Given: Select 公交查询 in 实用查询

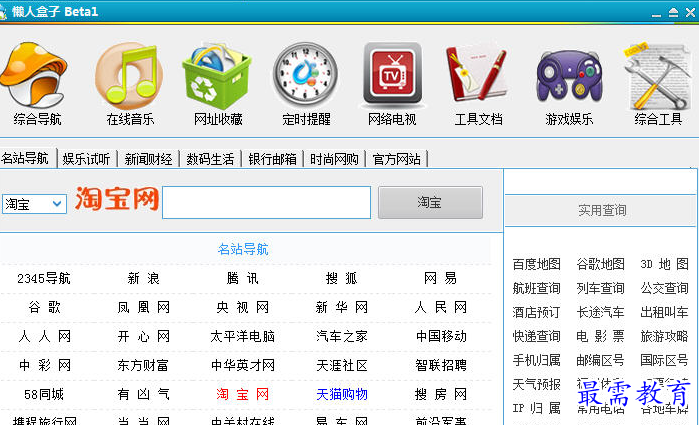Looking at the screenshot, I should [x=664, y=288].
